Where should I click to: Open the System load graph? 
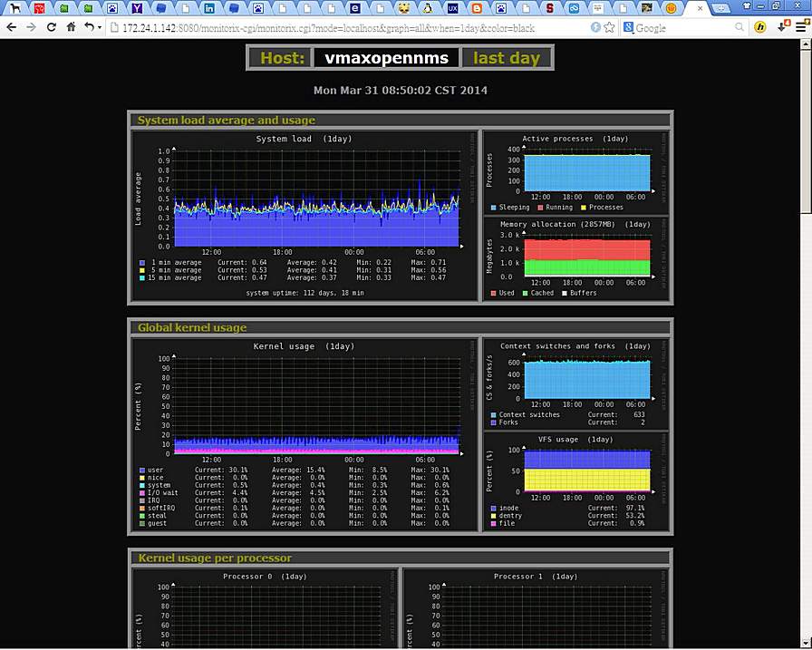(x=304, y=216)
